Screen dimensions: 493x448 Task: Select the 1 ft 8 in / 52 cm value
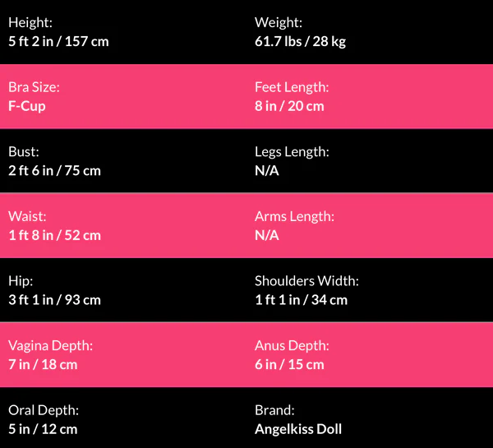point(54,235)
